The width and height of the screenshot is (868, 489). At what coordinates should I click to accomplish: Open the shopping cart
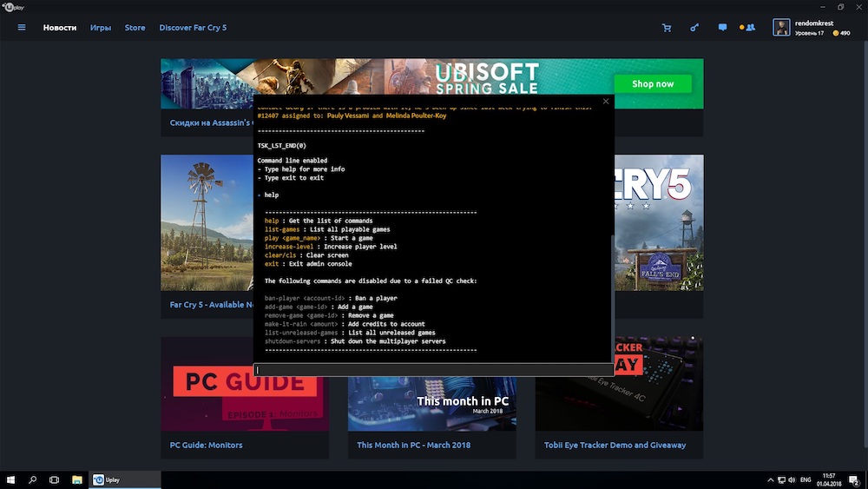point(667,28)
